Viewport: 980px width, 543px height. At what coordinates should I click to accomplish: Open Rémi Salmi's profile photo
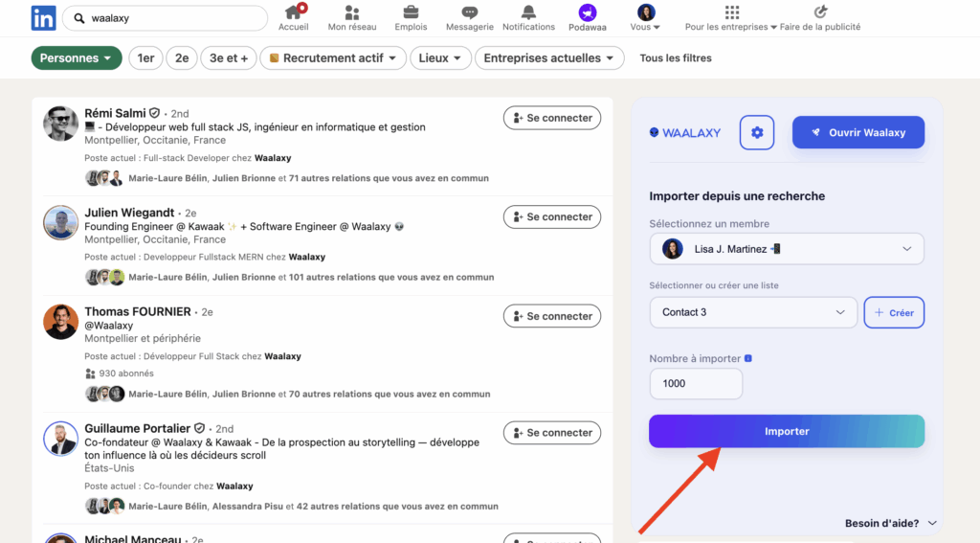60,124
